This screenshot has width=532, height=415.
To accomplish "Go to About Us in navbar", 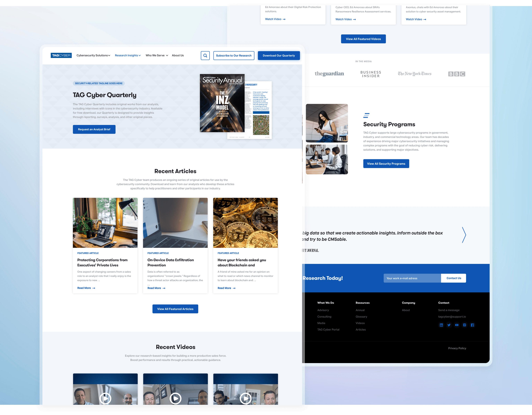I will (178, 56).
